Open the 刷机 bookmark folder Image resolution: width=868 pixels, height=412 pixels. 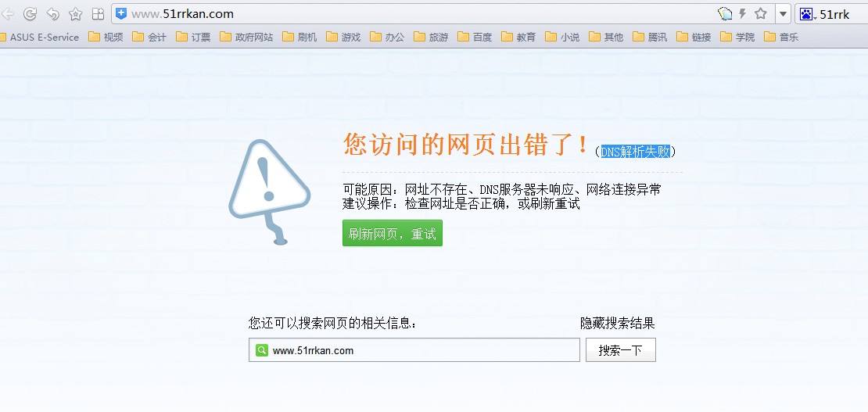[x=299, y=37]
